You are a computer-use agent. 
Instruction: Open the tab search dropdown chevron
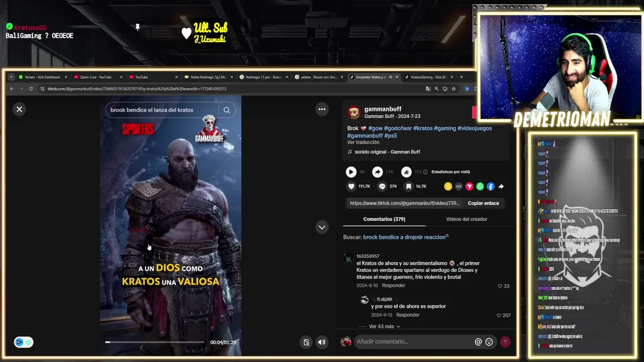11,77
